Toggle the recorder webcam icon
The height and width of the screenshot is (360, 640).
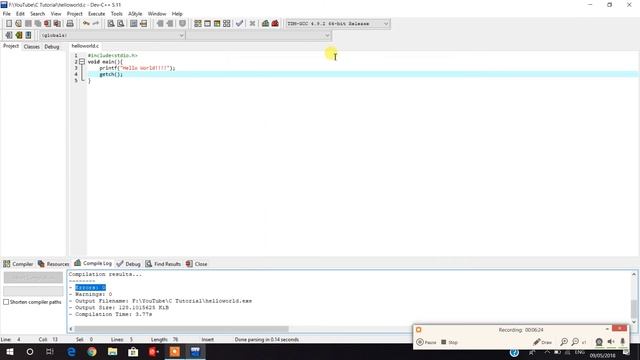click(599, 342)
